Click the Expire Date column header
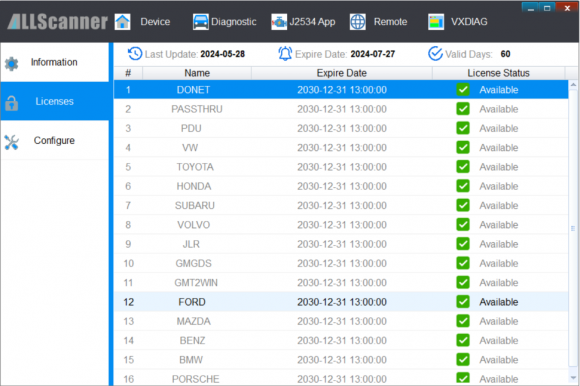580x386 pixels. pos(341,73)
